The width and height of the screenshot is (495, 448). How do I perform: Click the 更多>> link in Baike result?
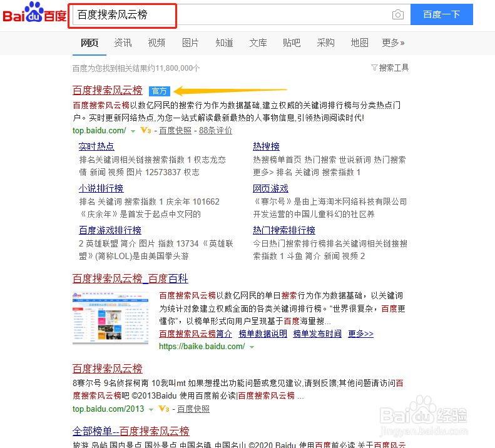(360, 333)
